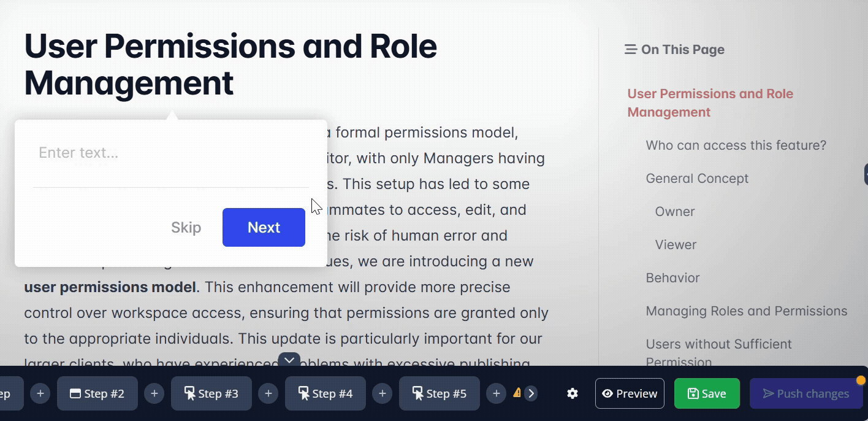The height and width of the screenshot is (421, 868).
Task: Open the settings gear in the toolbar
Action: tap(573, 393)
